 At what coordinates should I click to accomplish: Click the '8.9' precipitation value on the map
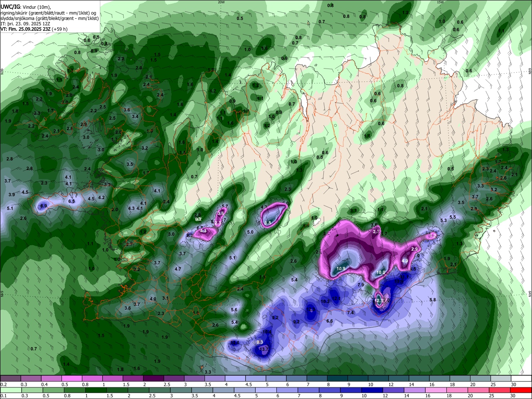44,206
